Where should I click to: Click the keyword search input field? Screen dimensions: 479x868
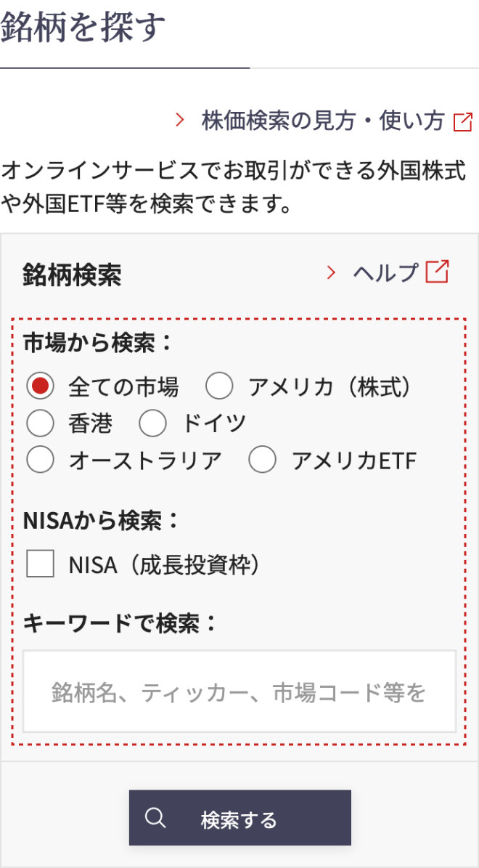239,691
